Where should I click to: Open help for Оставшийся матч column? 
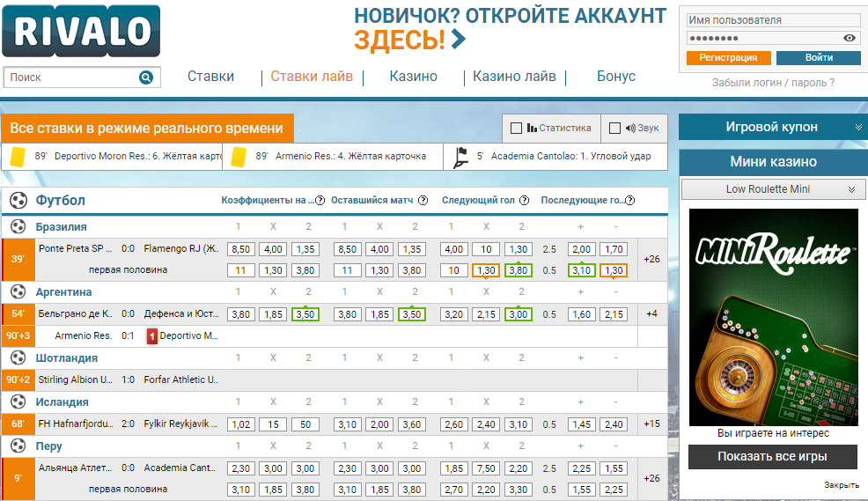point(423,201)
